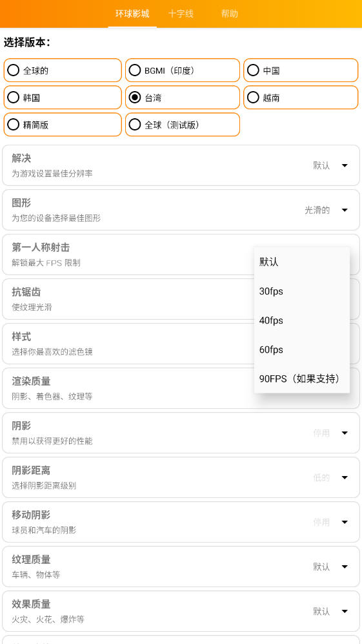Open the 图形 graphics dropdown arrow
The image size is (362, 644).
(x=345, y=211)
